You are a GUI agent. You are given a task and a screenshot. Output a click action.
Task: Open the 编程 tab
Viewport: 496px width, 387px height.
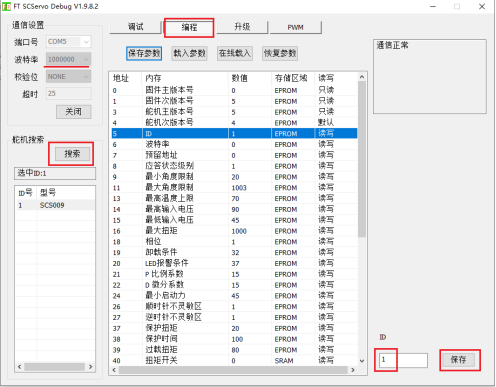pos(189,27)
